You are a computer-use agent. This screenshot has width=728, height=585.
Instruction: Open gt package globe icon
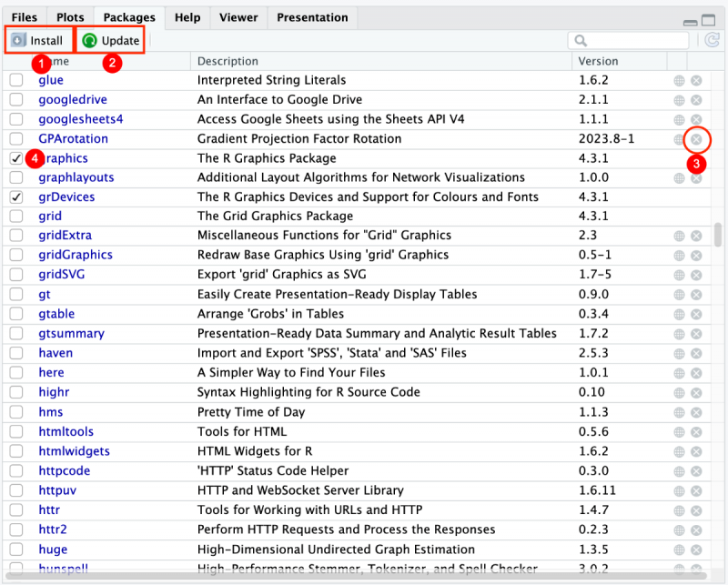point(679,295)
